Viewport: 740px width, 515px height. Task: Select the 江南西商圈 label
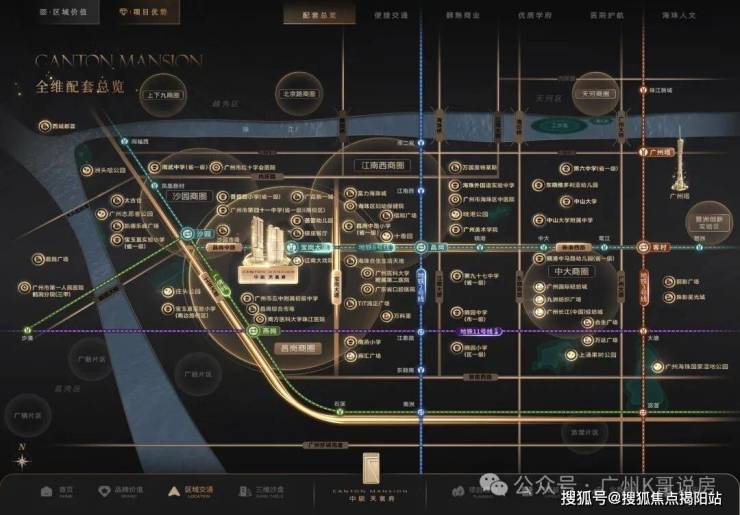(x=383, y=165)
